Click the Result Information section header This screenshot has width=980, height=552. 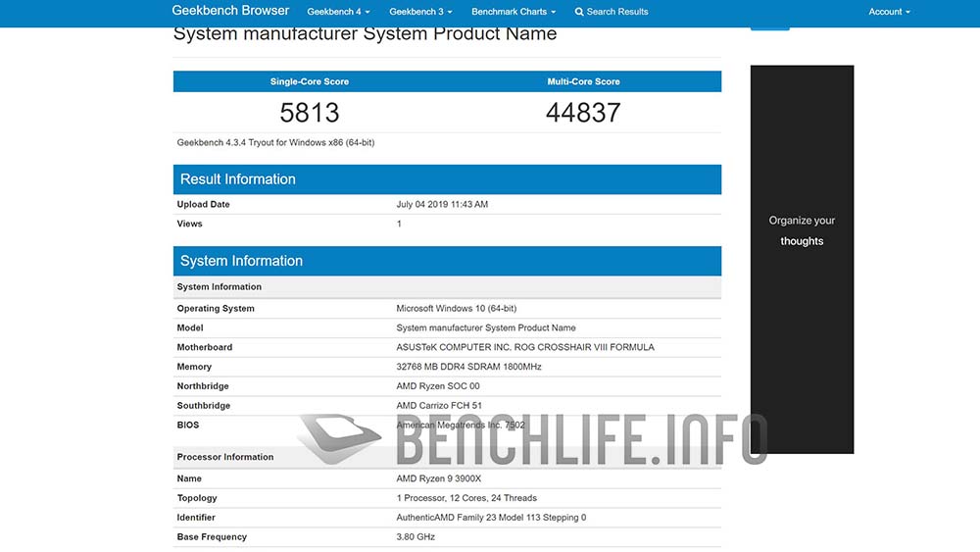tap(447, 179)
